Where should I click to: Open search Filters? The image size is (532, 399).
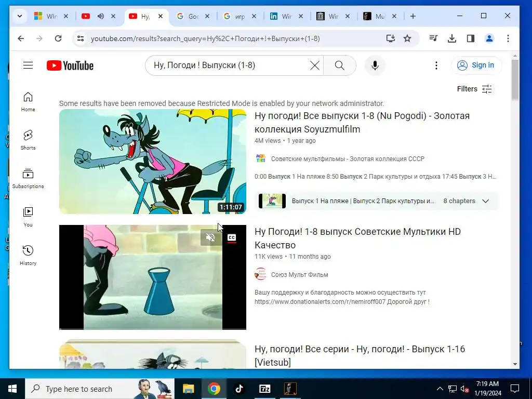474,89
